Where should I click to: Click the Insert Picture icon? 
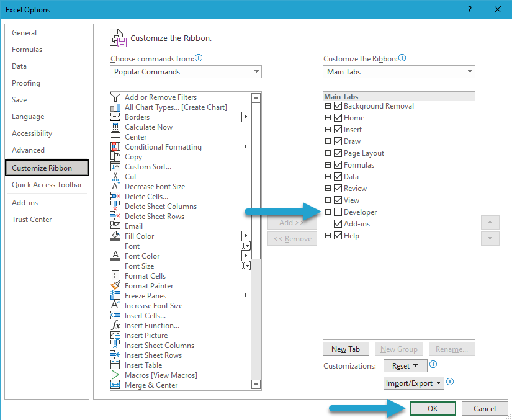pos(115,336)
